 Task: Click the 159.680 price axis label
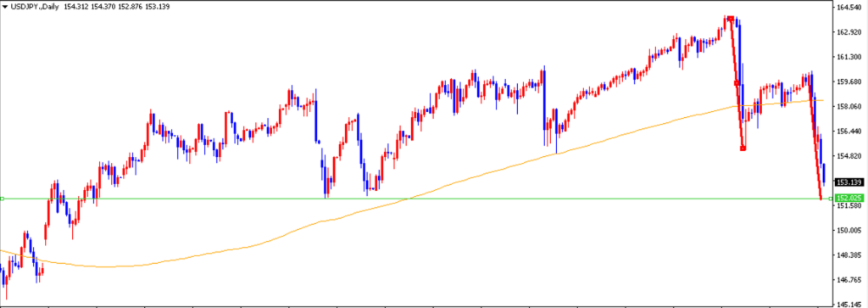pos(850,82)
